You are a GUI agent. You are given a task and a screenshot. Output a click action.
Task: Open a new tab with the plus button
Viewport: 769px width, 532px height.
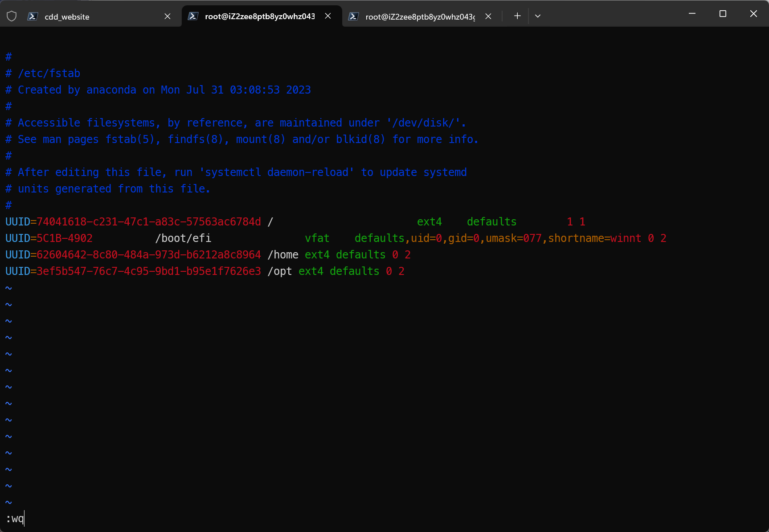(x=517, y=16)
